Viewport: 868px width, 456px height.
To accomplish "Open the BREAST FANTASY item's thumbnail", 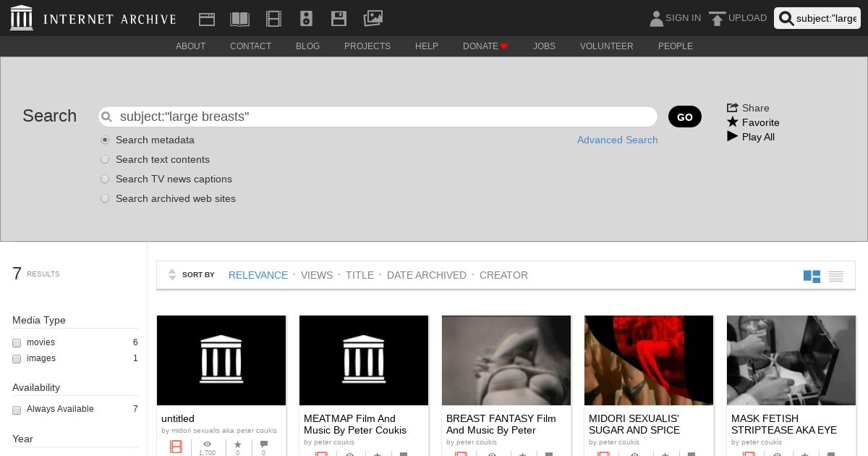I will 506,360.
